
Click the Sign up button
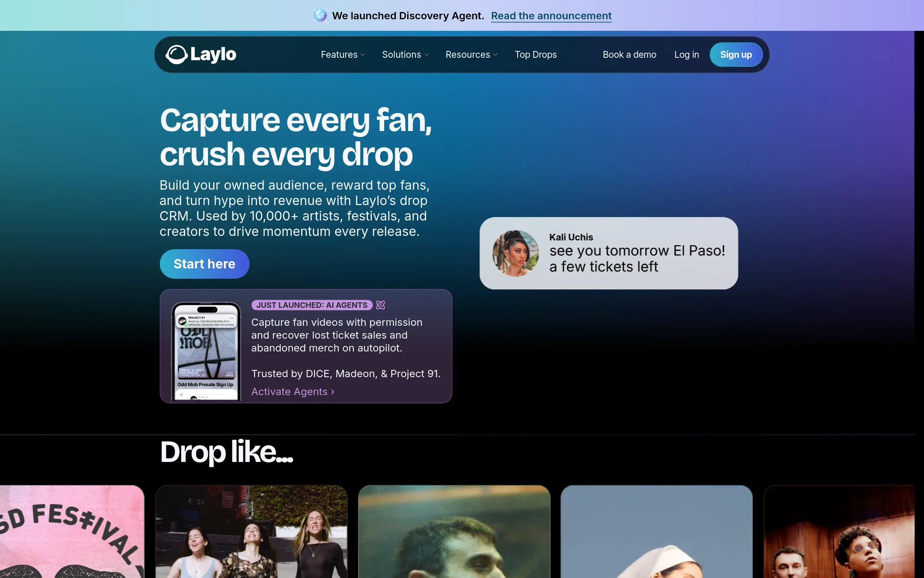point(736,54)
